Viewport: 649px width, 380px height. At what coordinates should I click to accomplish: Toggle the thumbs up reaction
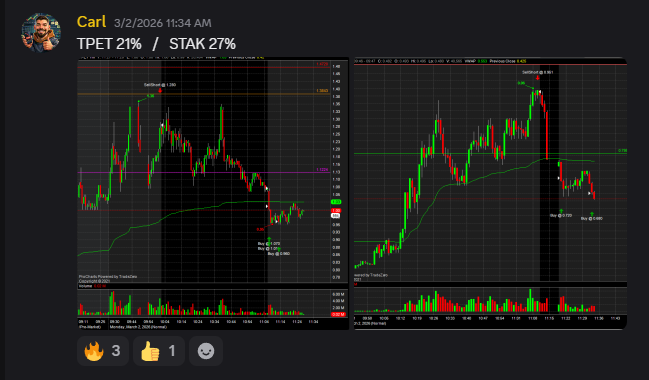coord(159,351)
